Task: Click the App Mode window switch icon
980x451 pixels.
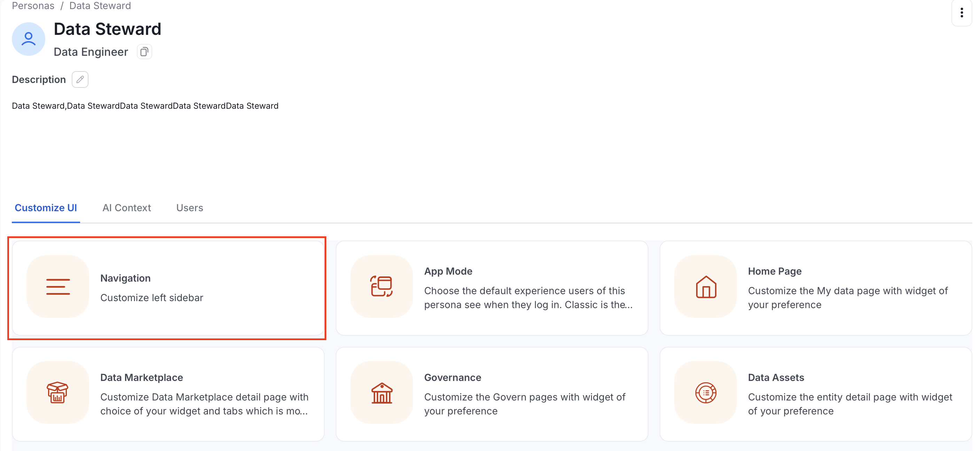Action: coord(382,286)
